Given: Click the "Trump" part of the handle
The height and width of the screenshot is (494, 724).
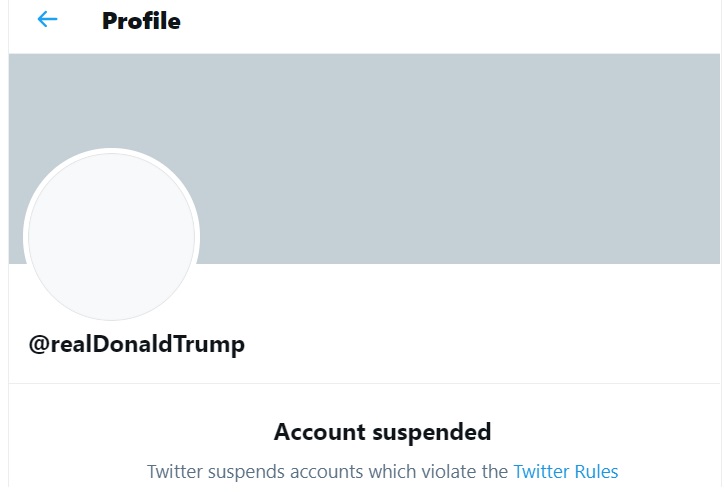Looking at the screenshot, I should pyautogui.click(x=210, y=344).
